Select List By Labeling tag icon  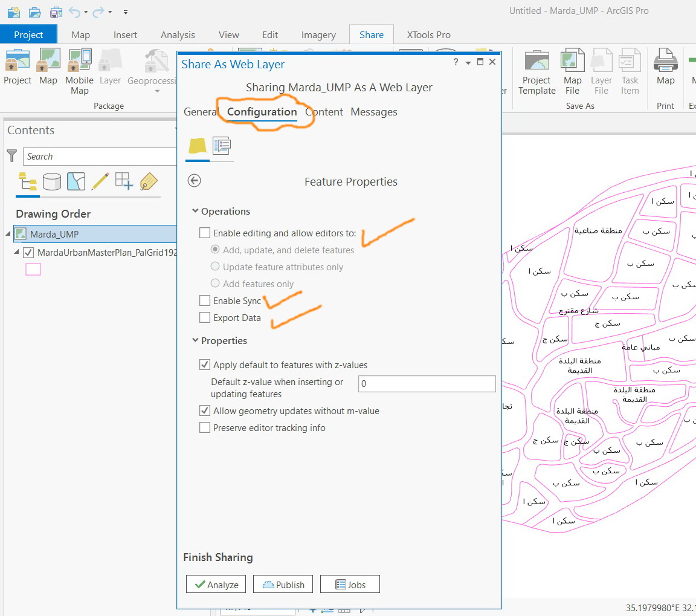coord(148,181)
